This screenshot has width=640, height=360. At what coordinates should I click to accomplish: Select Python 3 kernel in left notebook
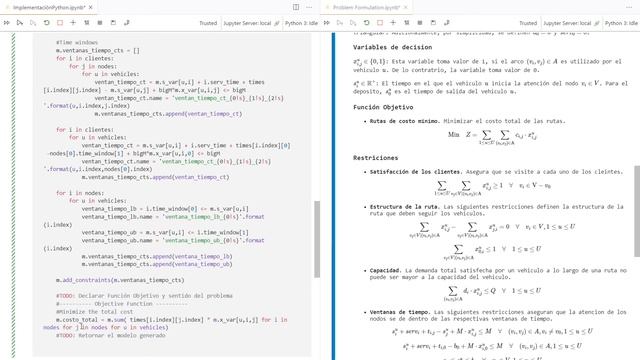(301, 23)
